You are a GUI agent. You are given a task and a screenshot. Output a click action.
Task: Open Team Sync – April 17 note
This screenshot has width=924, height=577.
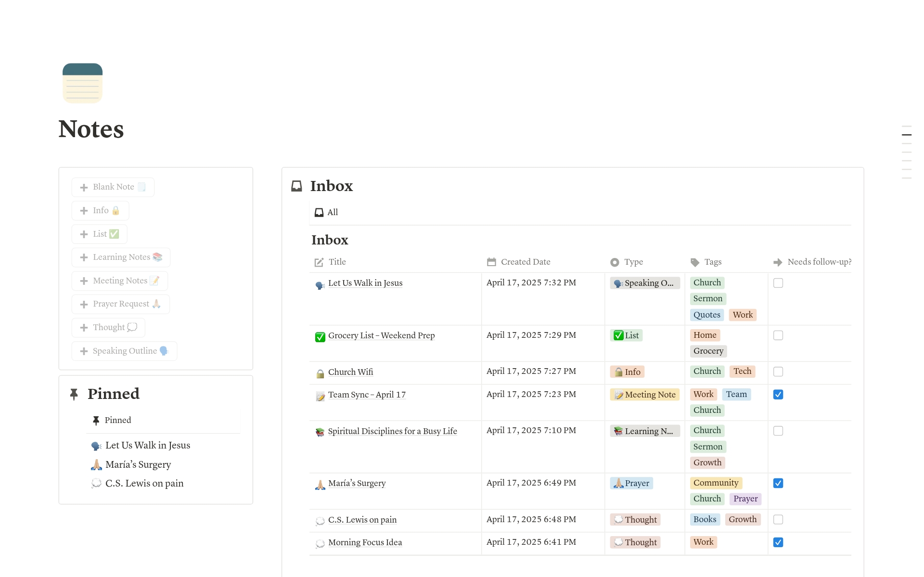pyautogui.click(x=367, y=395)
